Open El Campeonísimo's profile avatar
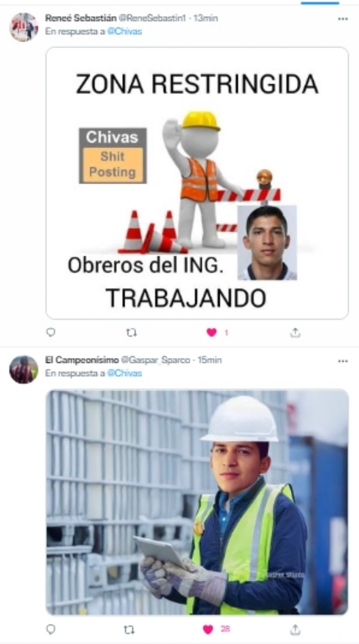This screenshot has width=359, height=644. coord(24,370)
